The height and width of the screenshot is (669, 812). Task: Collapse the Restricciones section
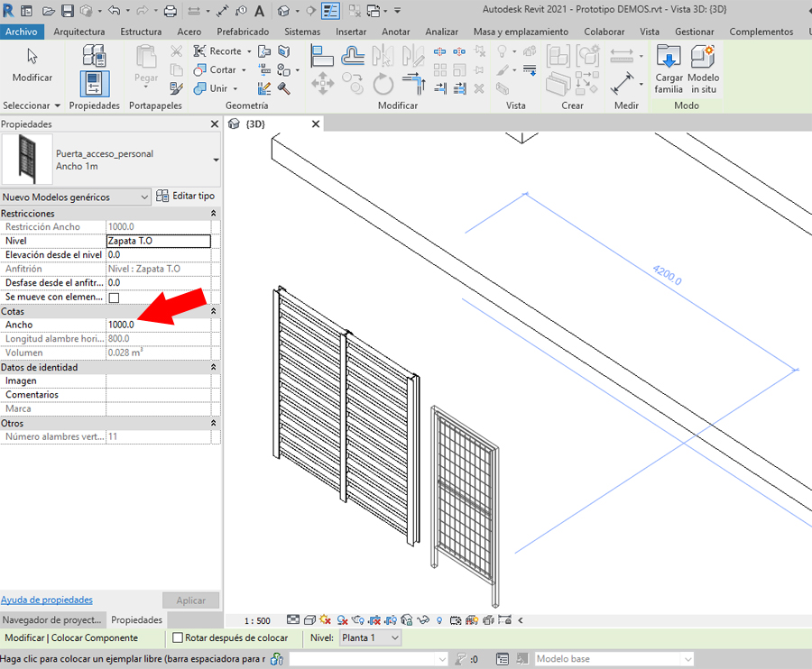point(214,214)
